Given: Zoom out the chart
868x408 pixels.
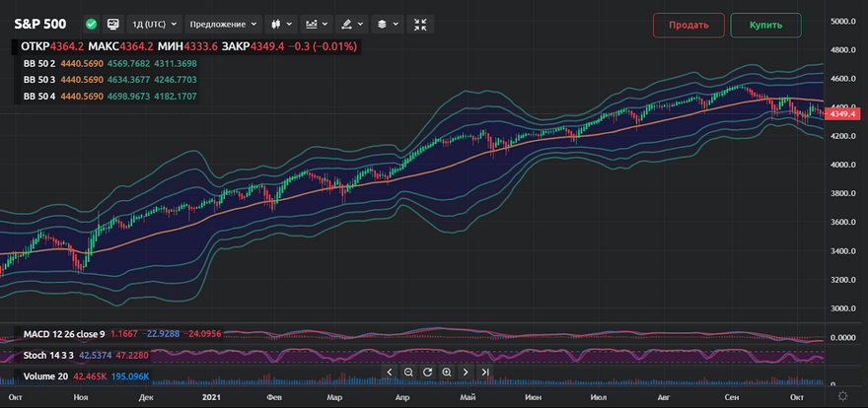Looking at the screenshot, I should pyautogui.click(x=408, y=372).
